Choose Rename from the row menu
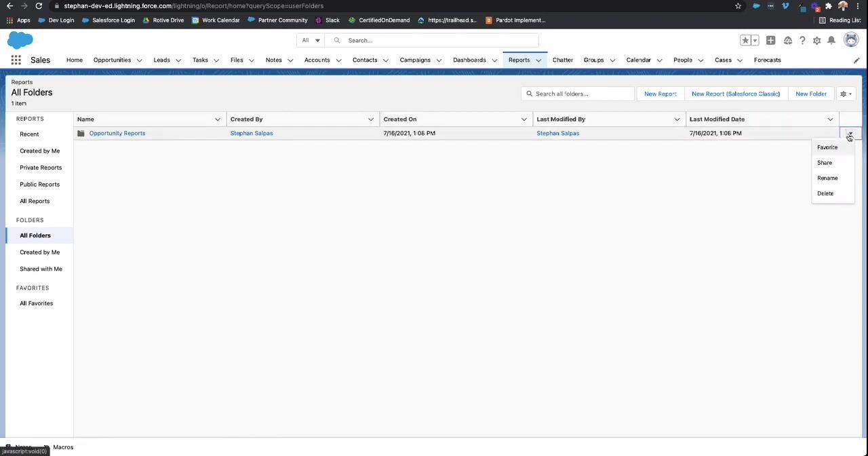868x456 pixels. (833, 178)
